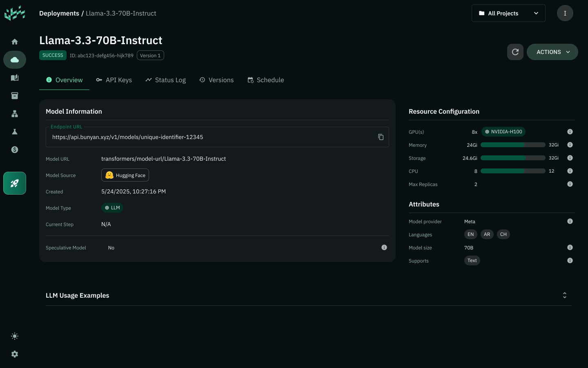Select the cloud deployments sidebar icon
The height and width of the screenshot is (368, 588).
15,60
